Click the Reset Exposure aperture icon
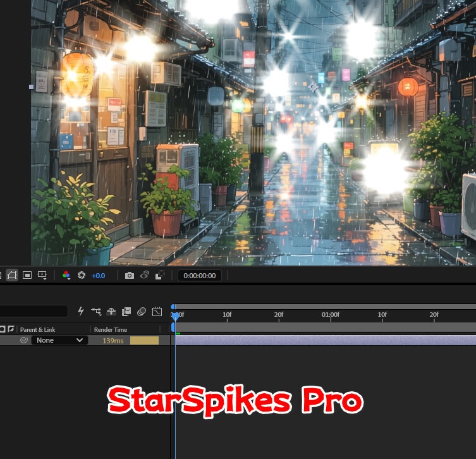476x459 pixels. [x=82, y=276]
